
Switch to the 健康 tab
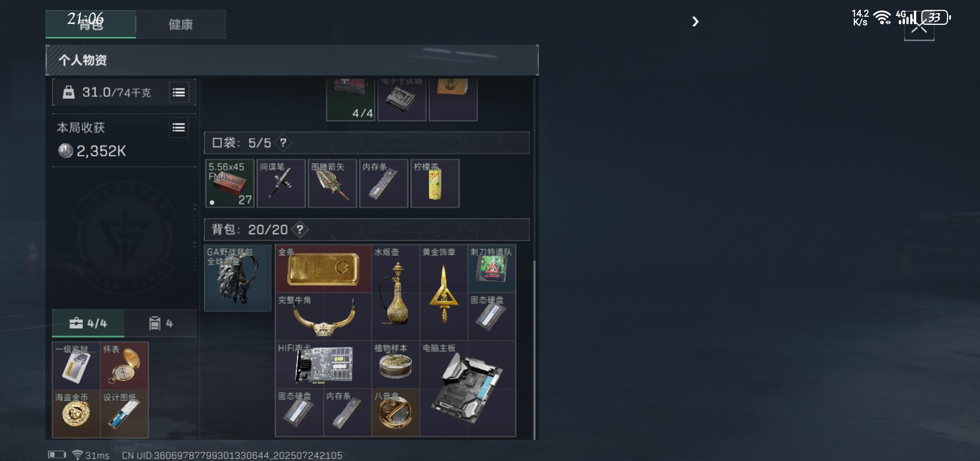pyautogui.click(x=181, y=25)
